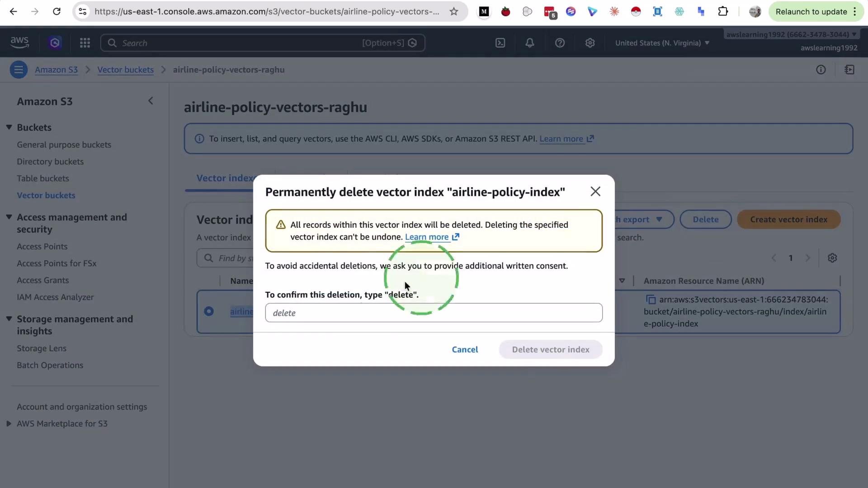Open Vector buckets in sidebar
This screenshot has width=868, height=488.
[46, 195]
